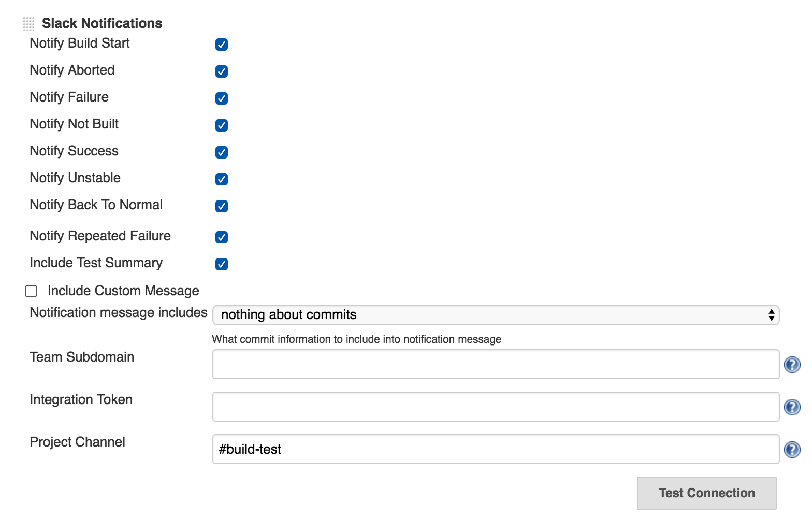Toggle the Notify Aborted checkbox

(222, 71)
